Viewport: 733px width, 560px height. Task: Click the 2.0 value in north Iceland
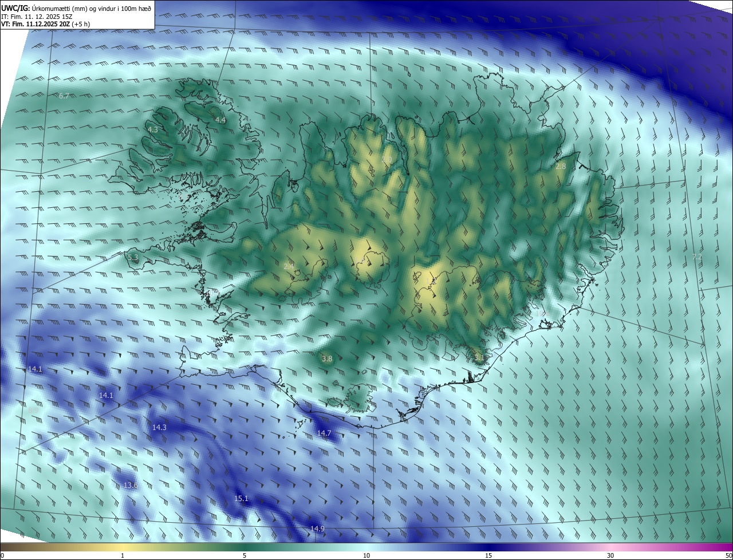click(387, 160)
